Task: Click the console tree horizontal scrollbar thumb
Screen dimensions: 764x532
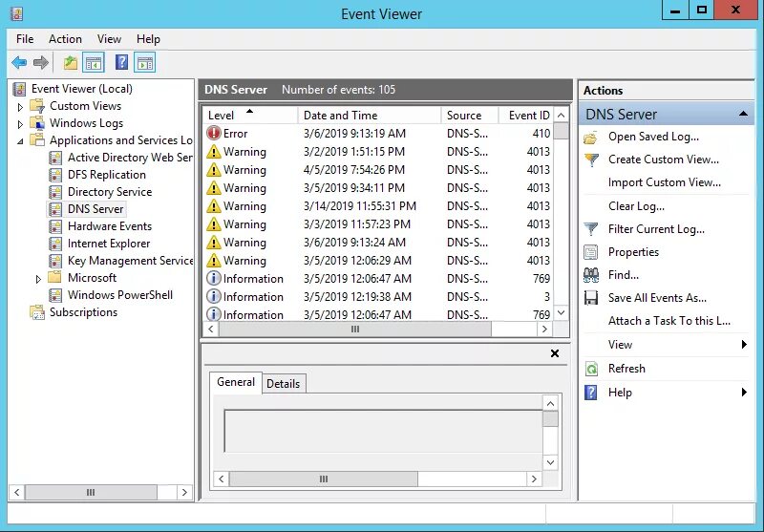Action: 91,493
